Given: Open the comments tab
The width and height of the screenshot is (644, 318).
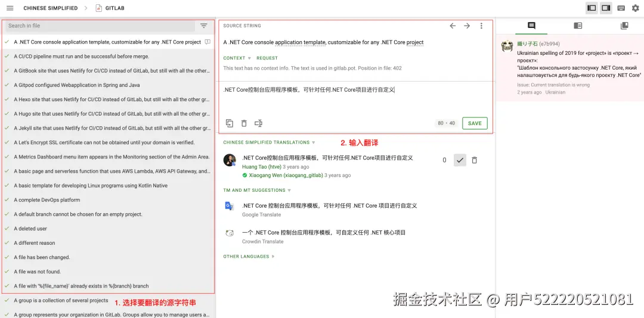Looking at the screenshot, I should [531, 26].
